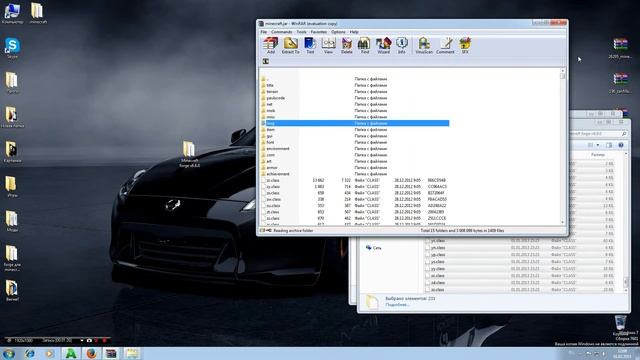Select the highlighted lang folder row
This screenshot has width=640, height=360.
355,123
